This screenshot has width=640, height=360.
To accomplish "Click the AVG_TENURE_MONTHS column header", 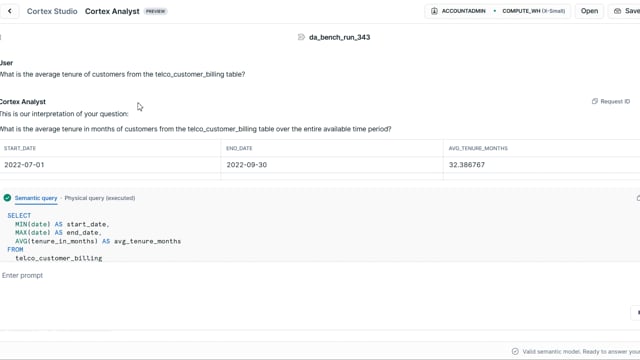I will (x=478, y=148).
